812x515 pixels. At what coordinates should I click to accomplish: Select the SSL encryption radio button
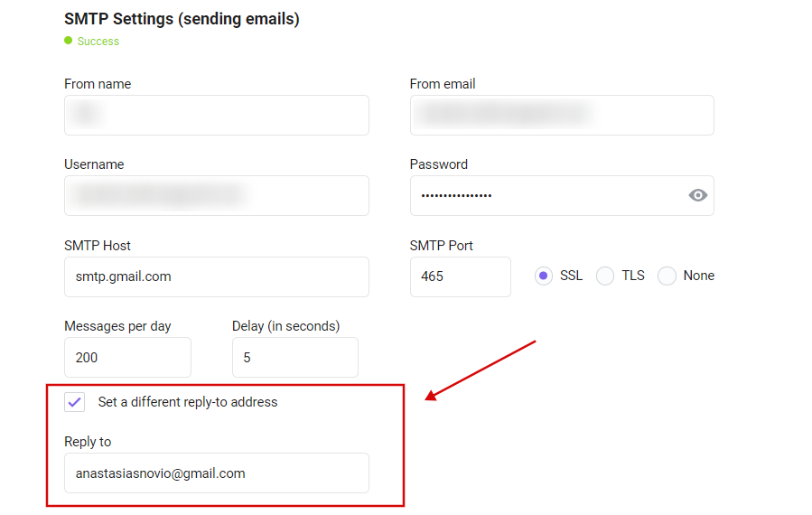[x=543, y=276]
